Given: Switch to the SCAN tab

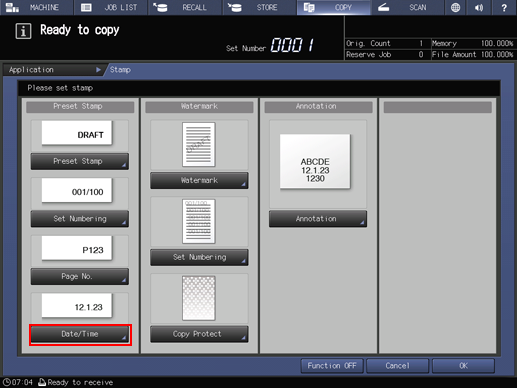Looking at the screenshot, I should [408, 7].
